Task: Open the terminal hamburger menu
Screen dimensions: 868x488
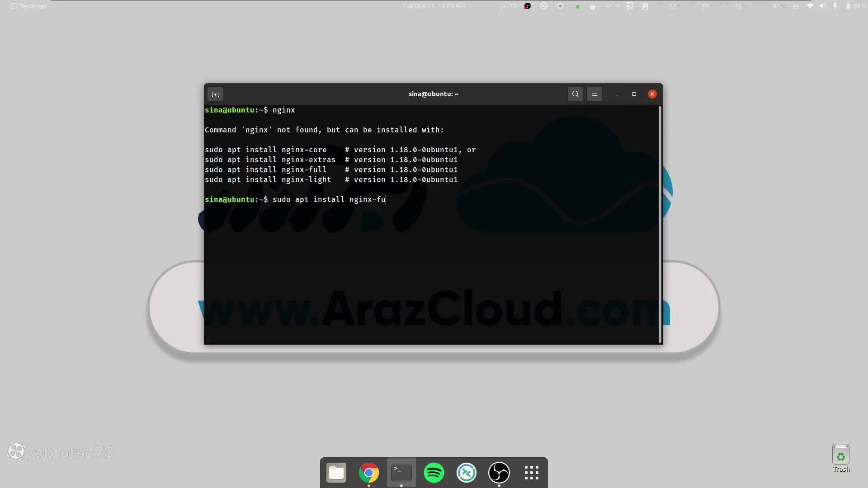Action: click(594, 94)
